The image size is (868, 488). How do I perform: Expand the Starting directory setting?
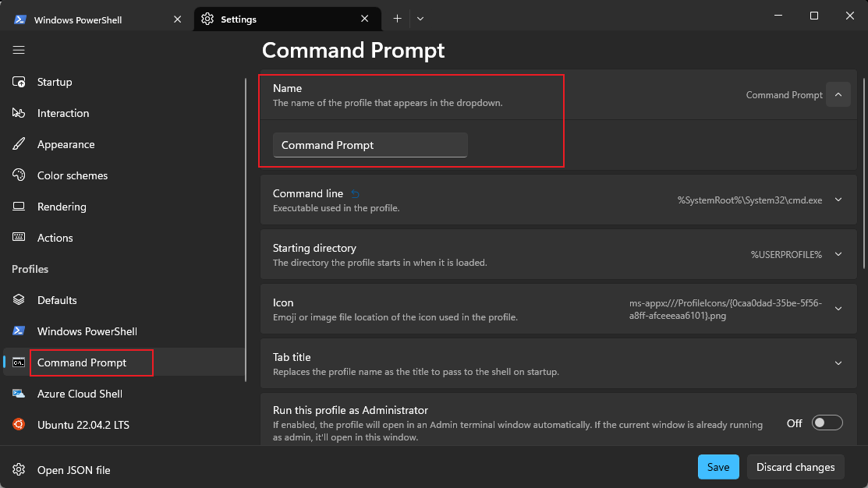tap(838, 254)
